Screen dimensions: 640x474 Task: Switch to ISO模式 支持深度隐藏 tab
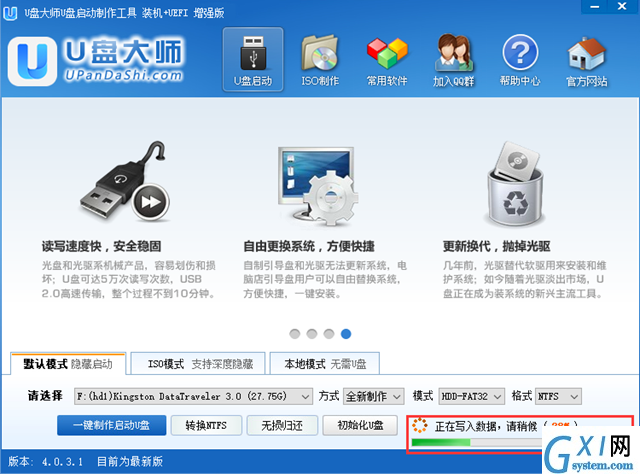pyautogui.click(x=198, y=364)
